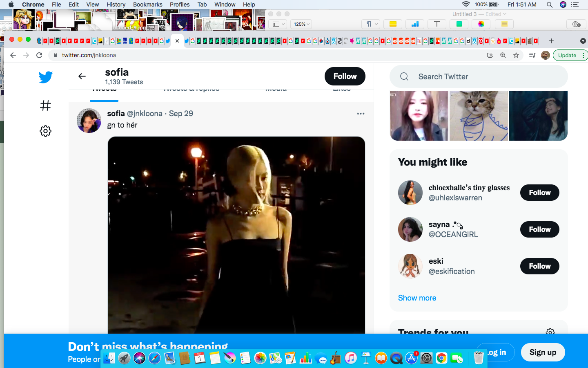Open the Bookmarks menu
Viewport: 588px width, 368px height.
[148, 4]
